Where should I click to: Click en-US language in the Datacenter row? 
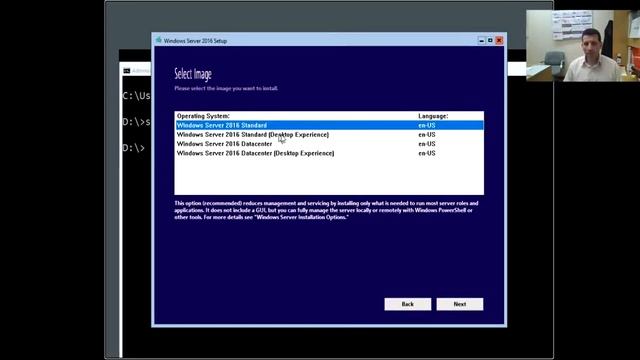(427, 144)
